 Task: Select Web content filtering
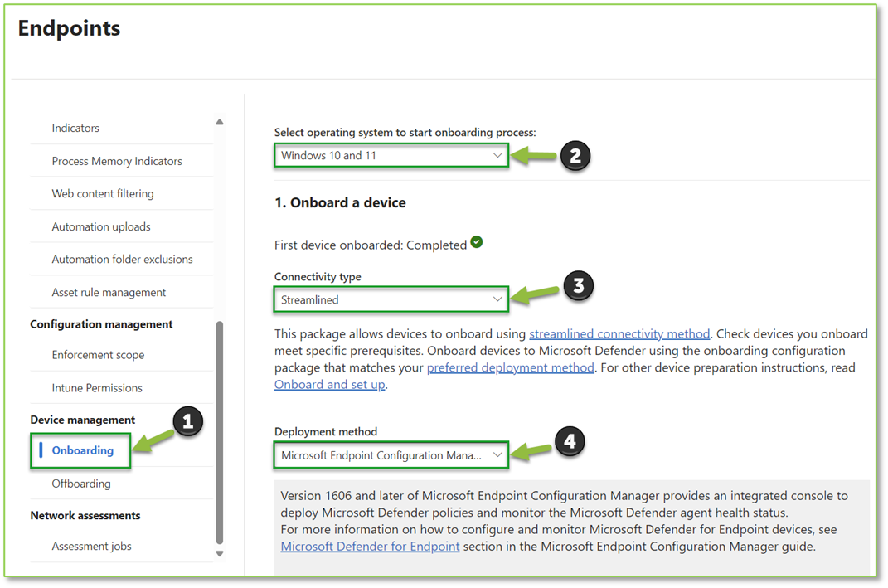103,193
